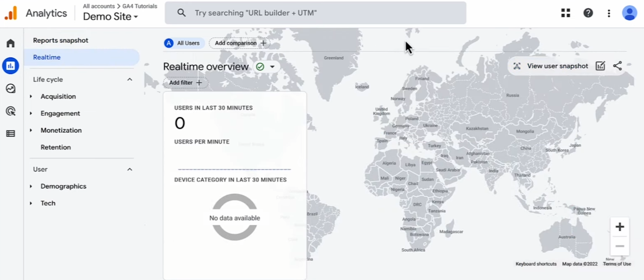Zoom out the map with minus button
Viewport: 644px width, 280px height.
(x=620, y=246)
